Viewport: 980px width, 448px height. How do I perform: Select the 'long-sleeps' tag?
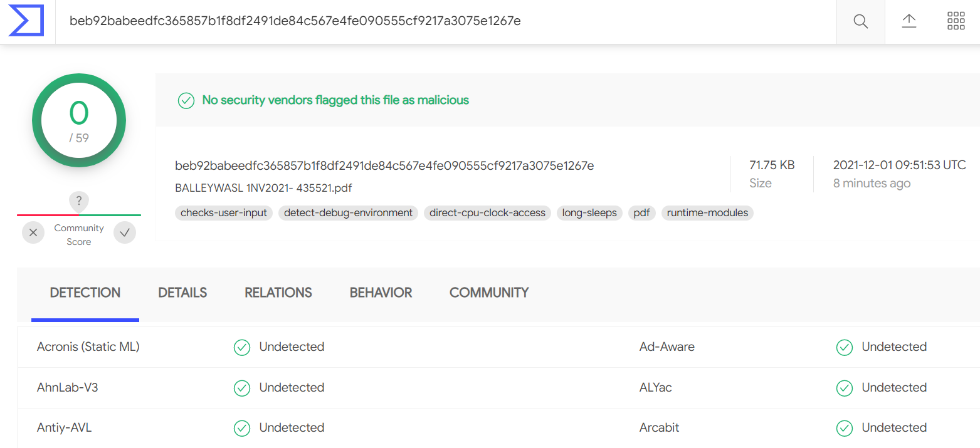(x=589, y=213)
